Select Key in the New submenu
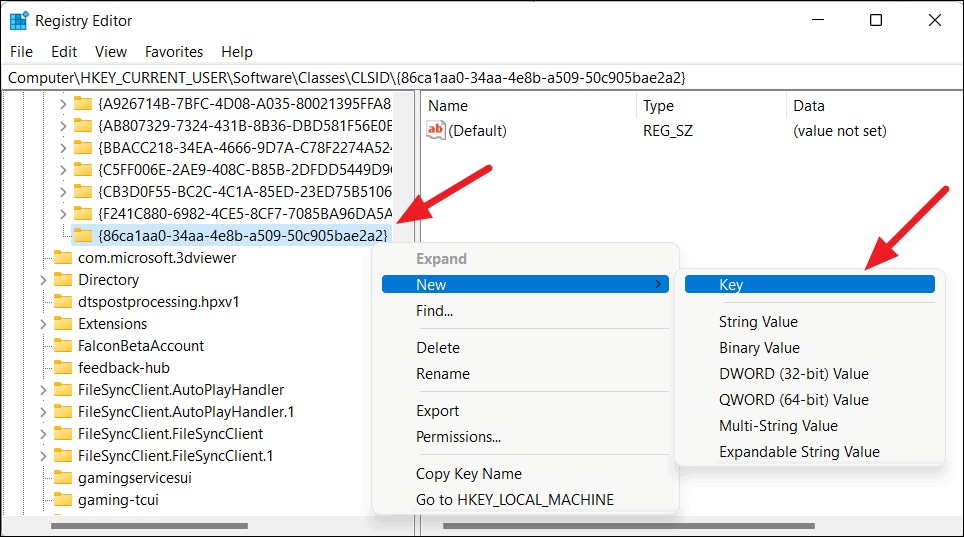 (x=810, y=284)
